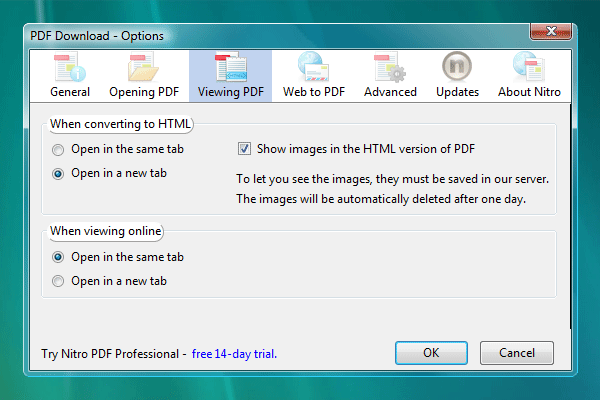
Task: Switch to the Advanced tab label
Action: 390,92
